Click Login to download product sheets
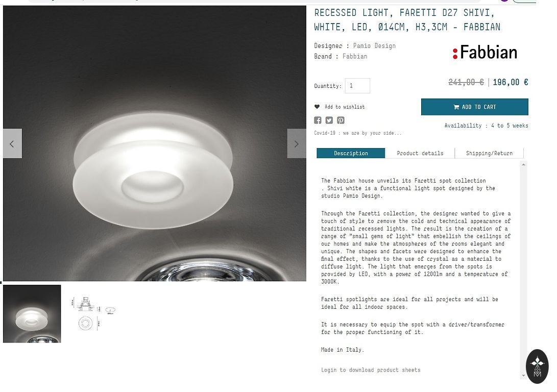557x392 pixels. click(371, 370)
